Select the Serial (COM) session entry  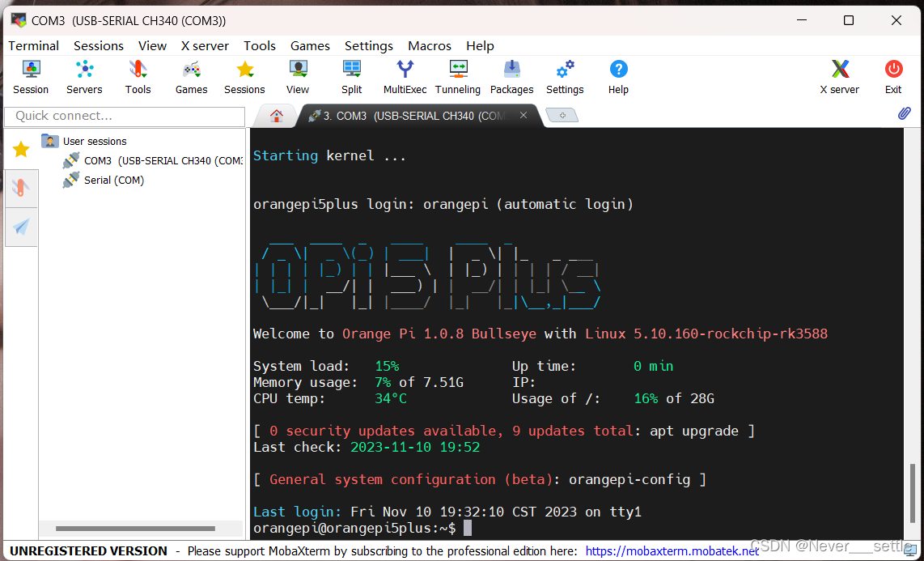click(x=104, y=180)
